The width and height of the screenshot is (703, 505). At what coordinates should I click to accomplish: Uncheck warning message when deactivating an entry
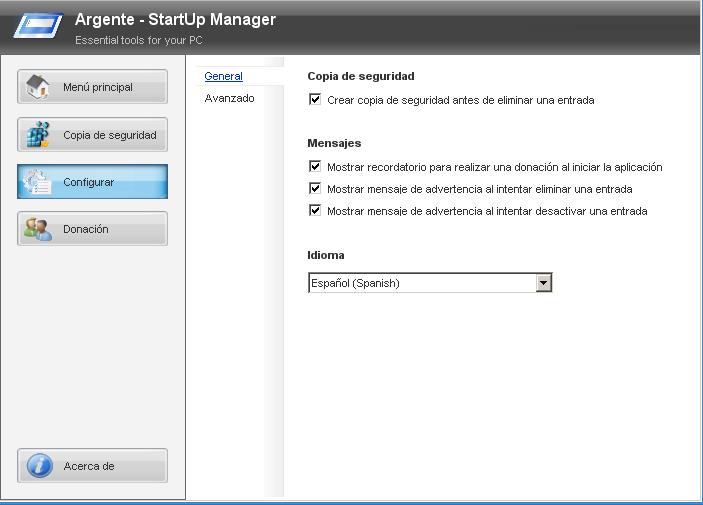pyautogui.click(x=315, y=210)
